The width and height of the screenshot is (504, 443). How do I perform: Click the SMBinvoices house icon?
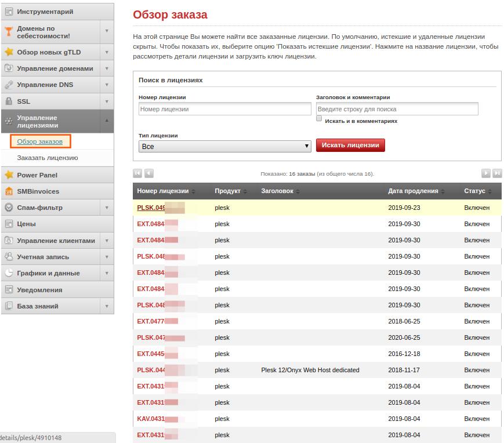(x=9, y=191)
